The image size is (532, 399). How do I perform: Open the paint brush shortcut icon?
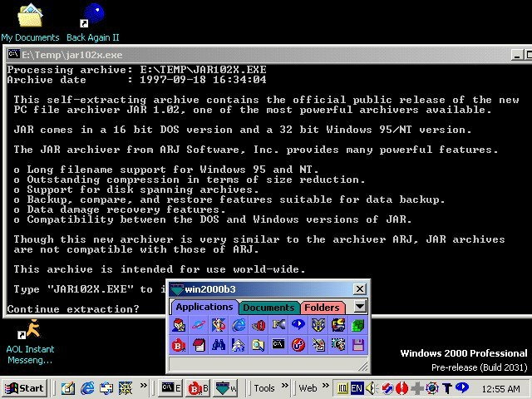coord(318,345)
